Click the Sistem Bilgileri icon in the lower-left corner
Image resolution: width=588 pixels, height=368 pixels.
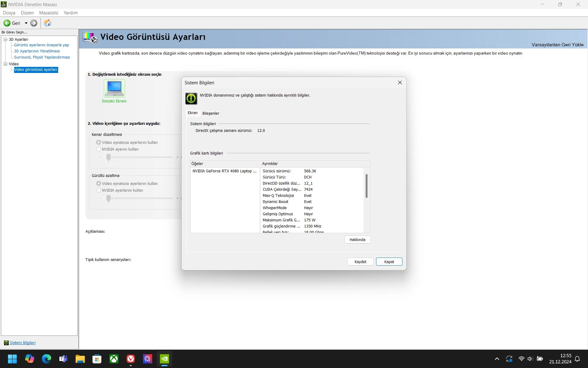click(6, 343)
